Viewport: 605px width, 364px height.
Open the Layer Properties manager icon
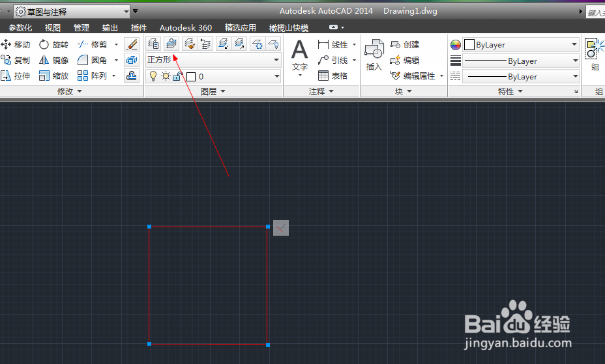[154, 44]
